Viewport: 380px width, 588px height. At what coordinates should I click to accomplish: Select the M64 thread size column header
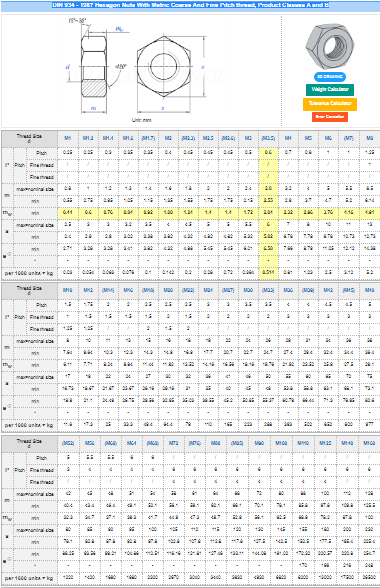tap(131, 443)
